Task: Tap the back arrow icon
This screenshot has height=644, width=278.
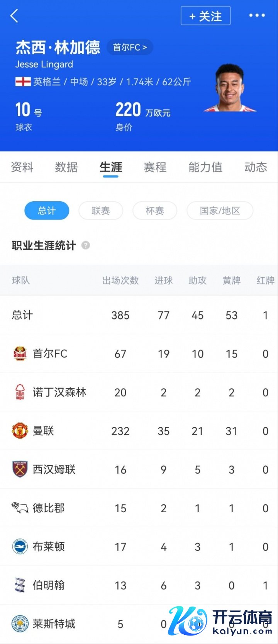Action: [14, 16]
